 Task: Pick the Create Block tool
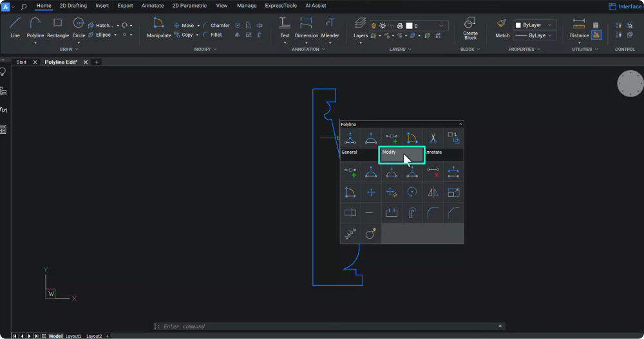470,28
